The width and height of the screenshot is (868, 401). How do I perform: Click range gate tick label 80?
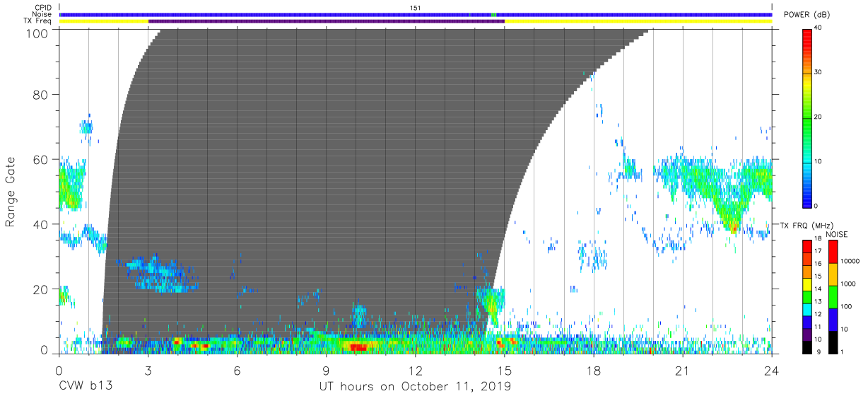pyautogui.click(x=41, y=94)
